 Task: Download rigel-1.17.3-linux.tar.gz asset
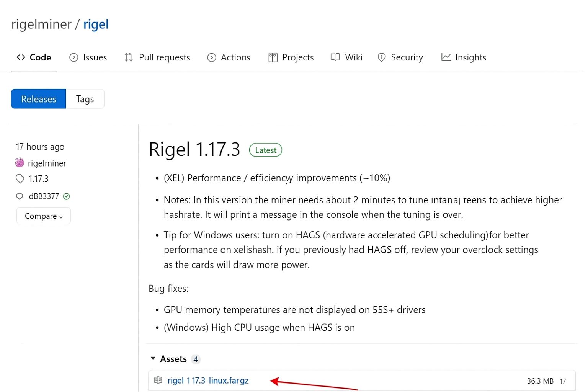click(x=208, y=380)
